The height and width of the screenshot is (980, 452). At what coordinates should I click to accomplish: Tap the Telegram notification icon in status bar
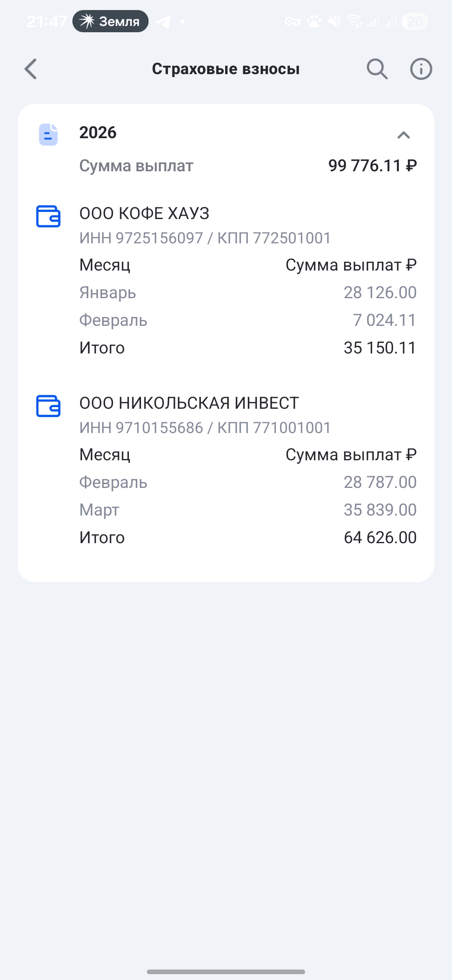(163, 21)
